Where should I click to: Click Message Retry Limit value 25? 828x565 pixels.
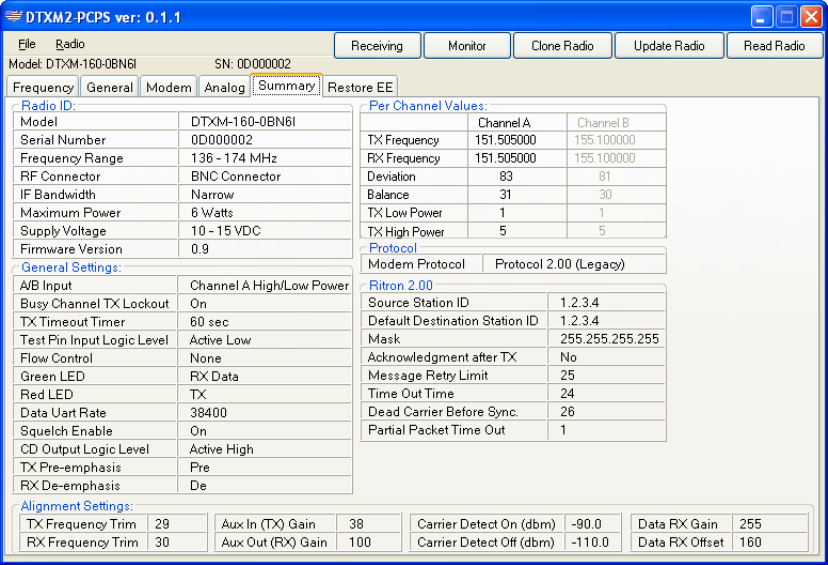point(567,375)
